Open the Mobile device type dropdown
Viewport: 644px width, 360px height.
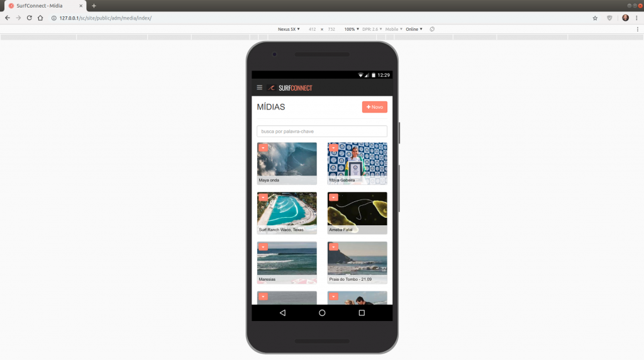click(394, 29)
